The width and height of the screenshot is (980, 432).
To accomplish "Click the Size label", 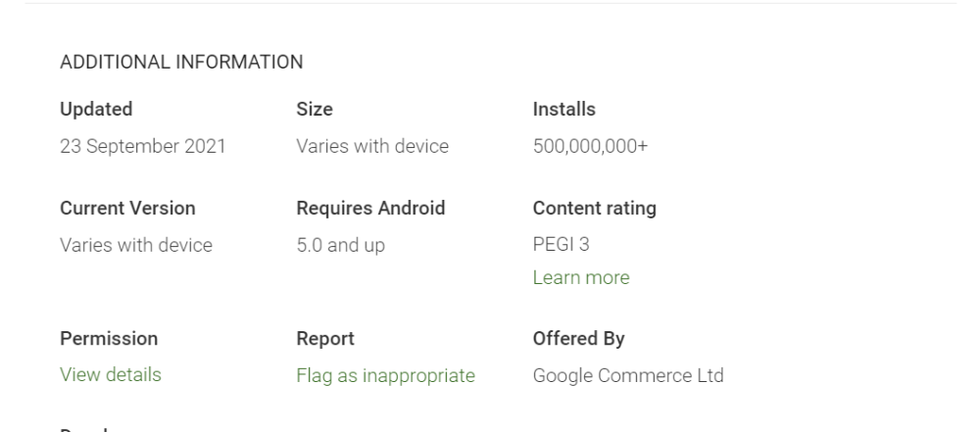I will pos(314,110).
